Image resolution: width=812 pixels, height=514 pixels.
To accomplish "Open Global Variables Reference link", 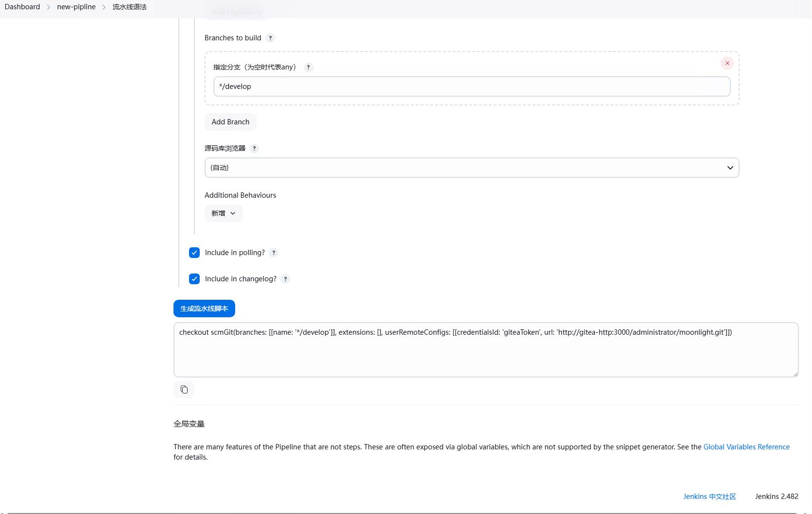I will click(746, 447).
